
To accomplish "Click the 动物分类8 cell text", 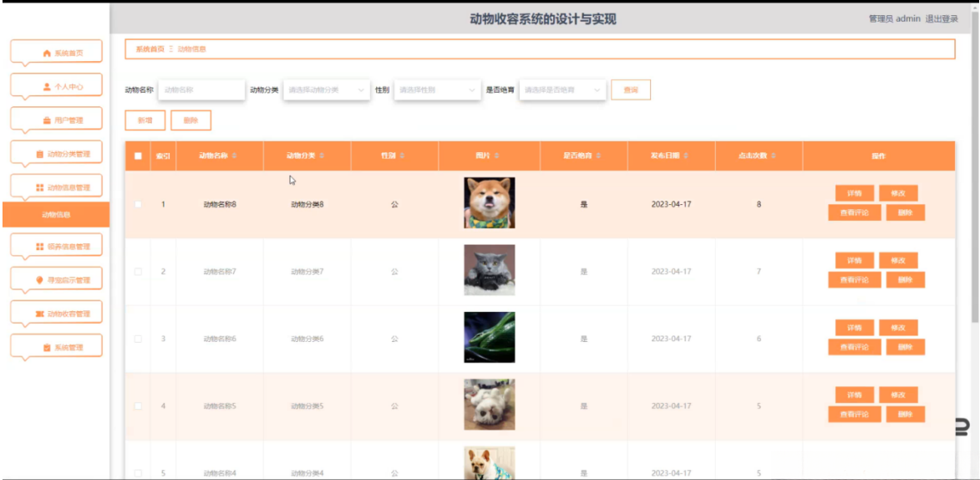I will (x=307, y=205).
